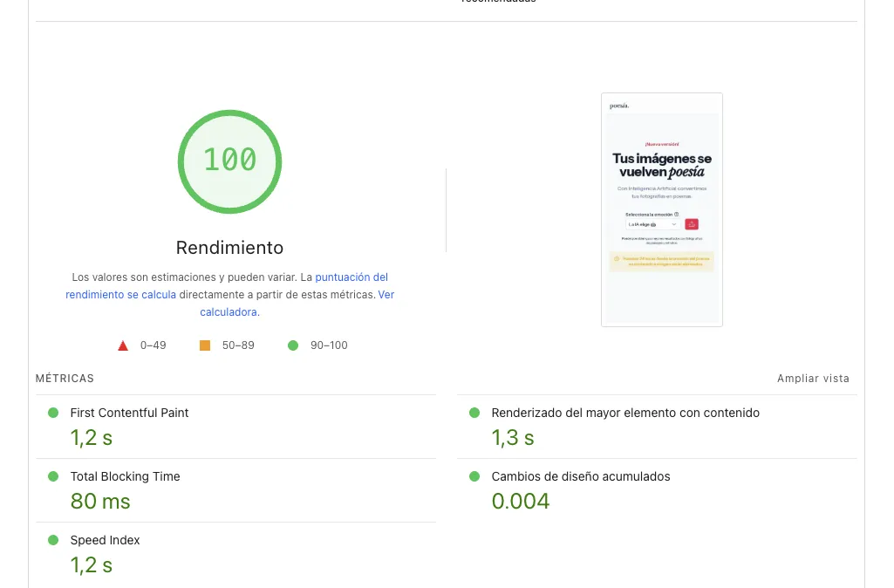Click green dot beside Renderizado del mayor elemento
894x588 pixels.
tap(474, 413)
